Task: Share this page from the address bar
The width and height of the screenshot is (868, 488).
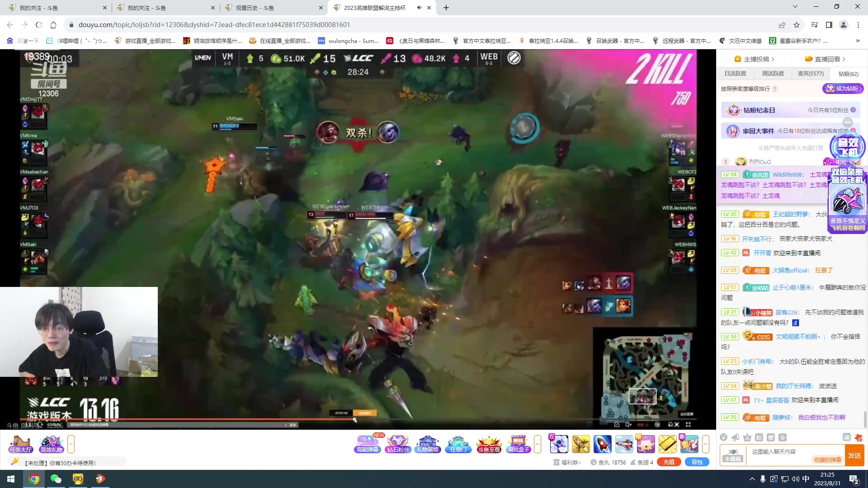Action: [x=782, y=25]
